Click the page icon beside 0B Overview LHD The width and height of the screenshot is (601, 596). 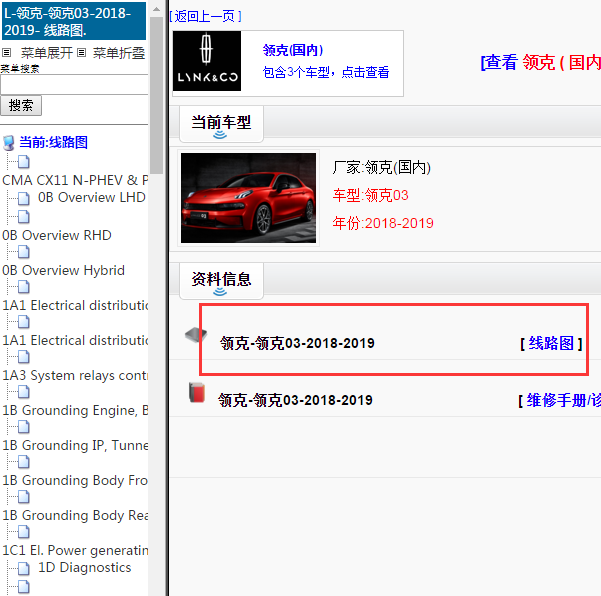click(x=23, y=198)
